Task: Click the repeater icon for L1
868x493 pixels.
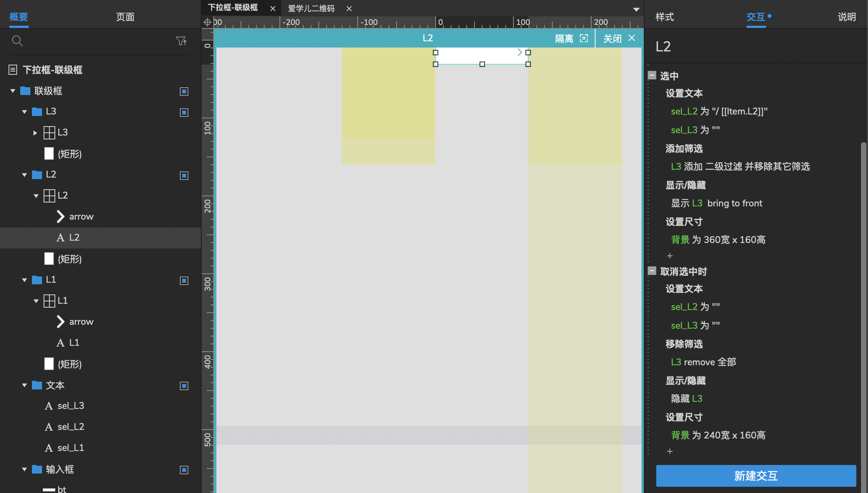Action: pos(49,301)
